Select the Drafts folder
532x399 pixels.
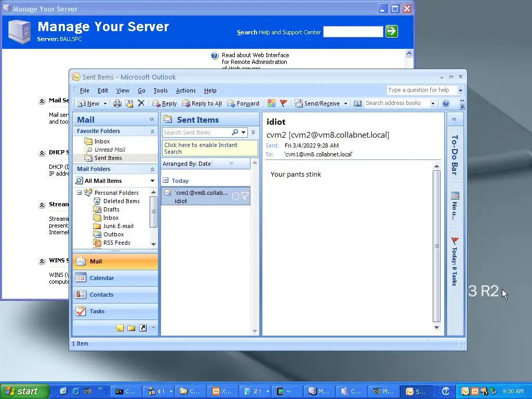[107, 210]
